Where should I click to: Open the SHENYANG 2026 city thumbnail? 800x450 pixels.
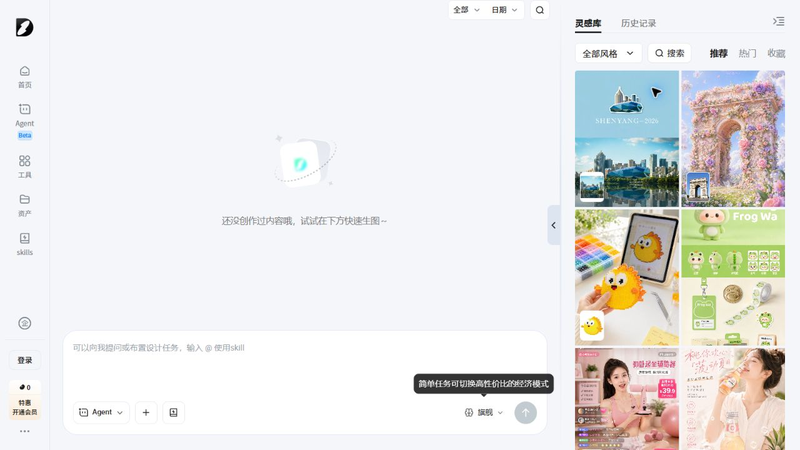(x=627, y=138)
